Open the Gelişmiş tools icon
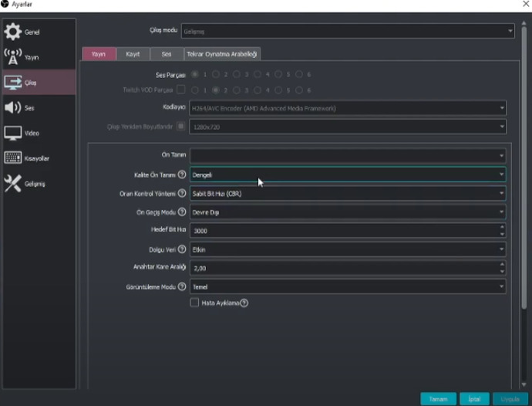 (x=13, y=184)
